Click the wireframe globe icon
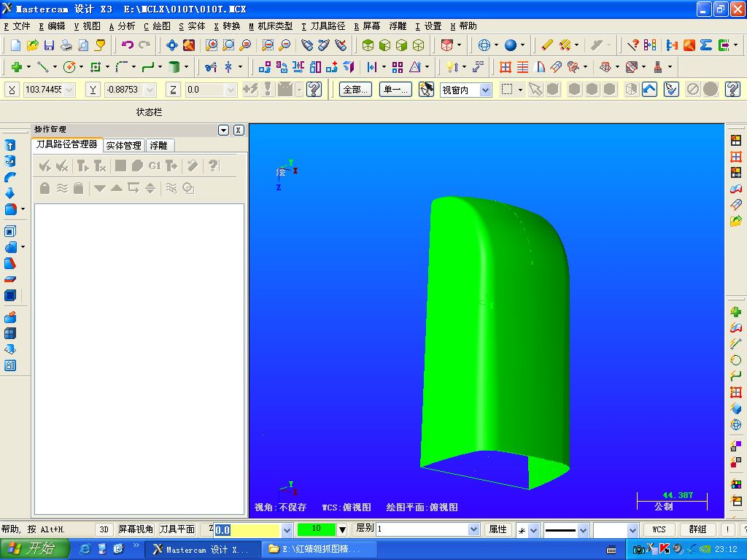This screenshot has height=560, width=747. 484,45
